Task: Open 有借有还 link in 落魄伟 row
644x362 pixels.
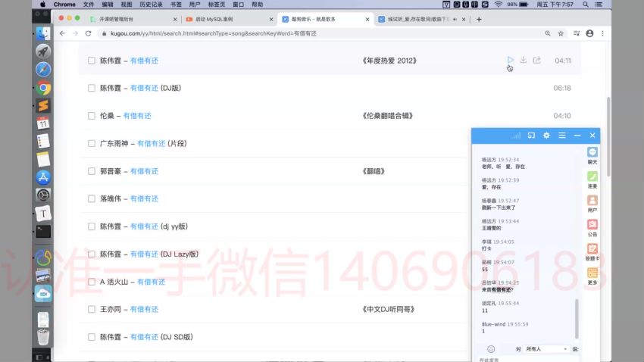Action: pos(144,198)
